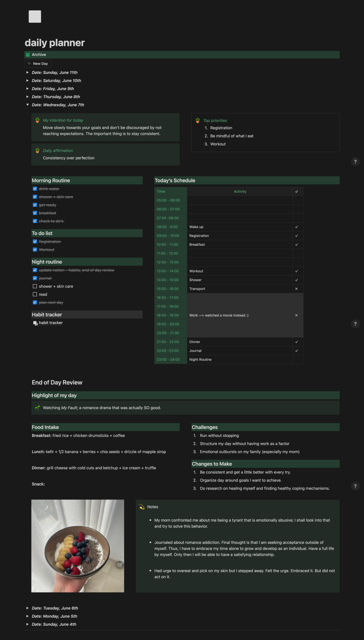The image size is (364, 640).
Task: Click the green Archive box icon
Action: (28, 55)
